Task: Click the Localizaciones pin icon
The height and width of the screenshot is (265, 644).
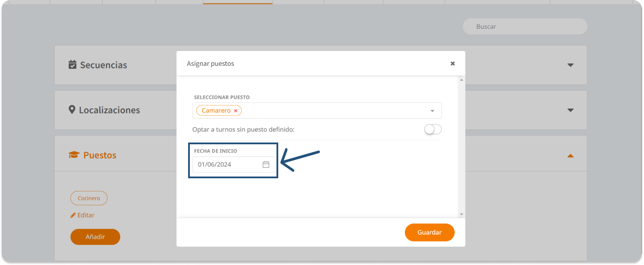Action: click(72, 109)
